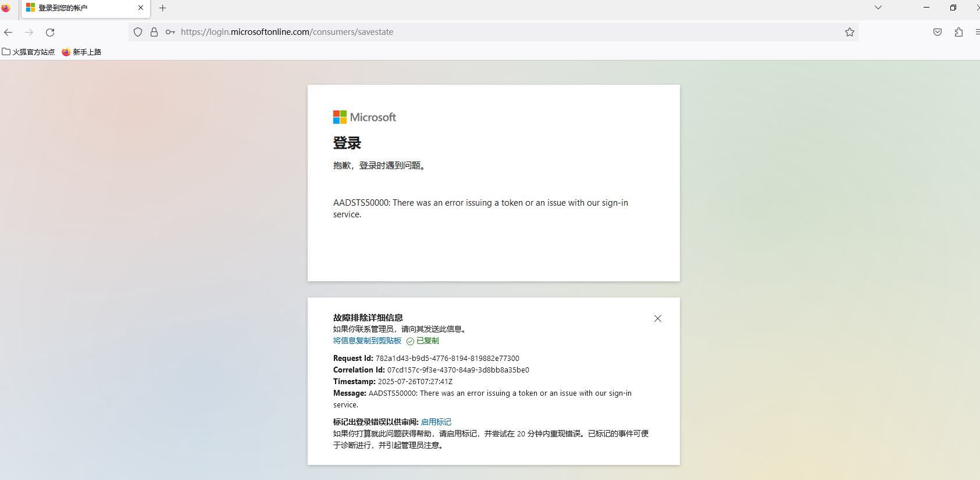980x480 pixels.
Task: Open the extensions puzzle icon
Action: (958, 32)
